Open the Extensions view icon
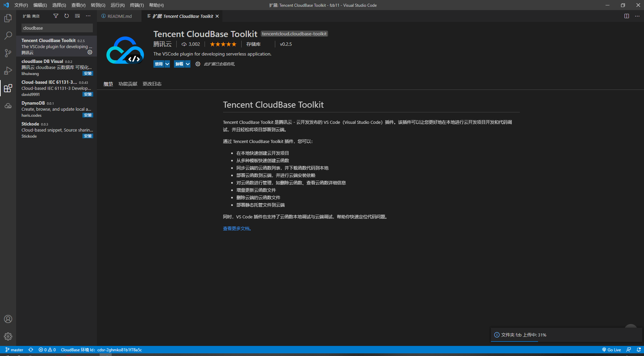 coord(8,88)
